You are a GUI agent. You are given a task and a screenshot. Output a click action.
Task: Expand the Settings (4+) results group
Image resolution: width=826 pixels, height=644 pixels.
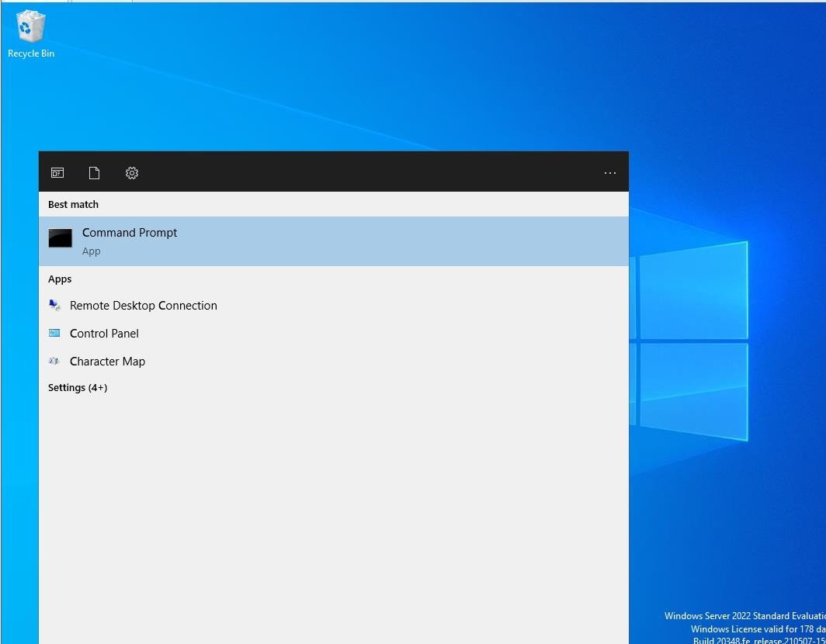pos(78,387)
